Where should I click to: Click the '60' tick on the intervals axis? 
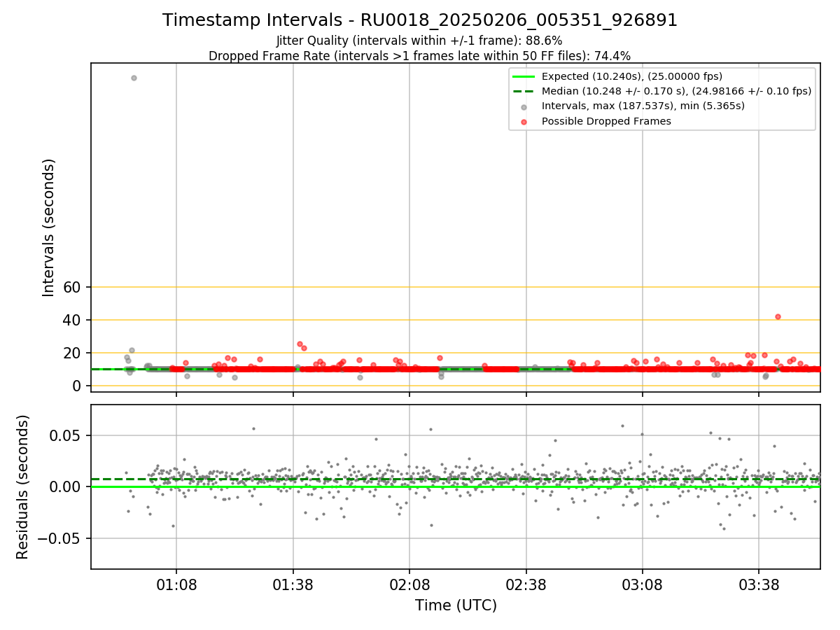pos(73,287)
